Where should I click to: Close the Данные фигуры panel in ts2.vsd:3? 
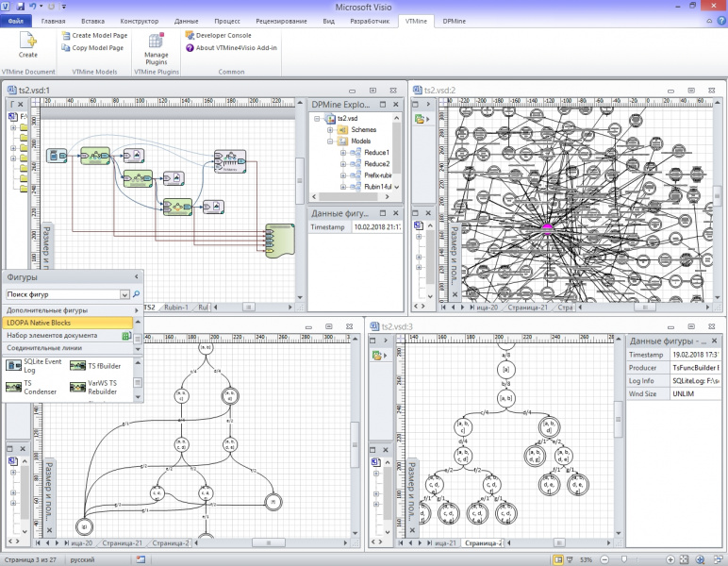(x=715, y=341)
